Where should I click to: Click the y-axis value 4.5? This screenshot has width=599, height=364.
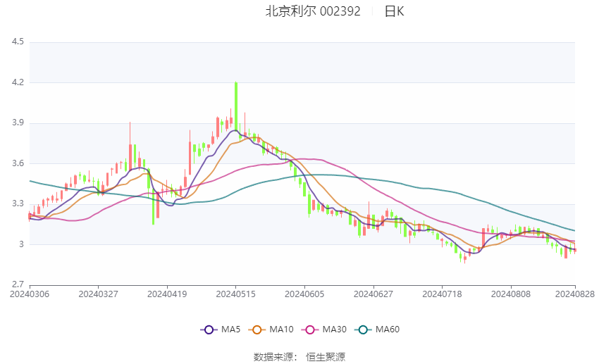click(x=18, y=42)
